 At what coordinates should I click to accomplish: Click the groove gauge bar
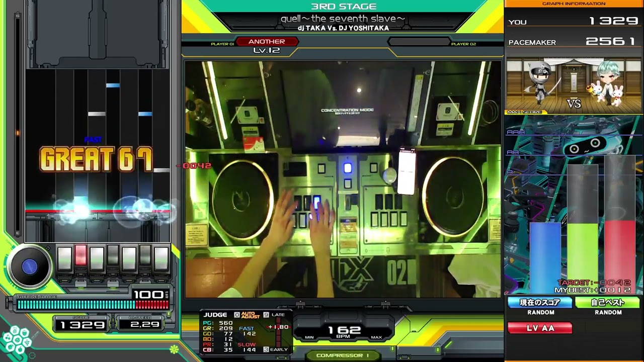coord(93,304)
